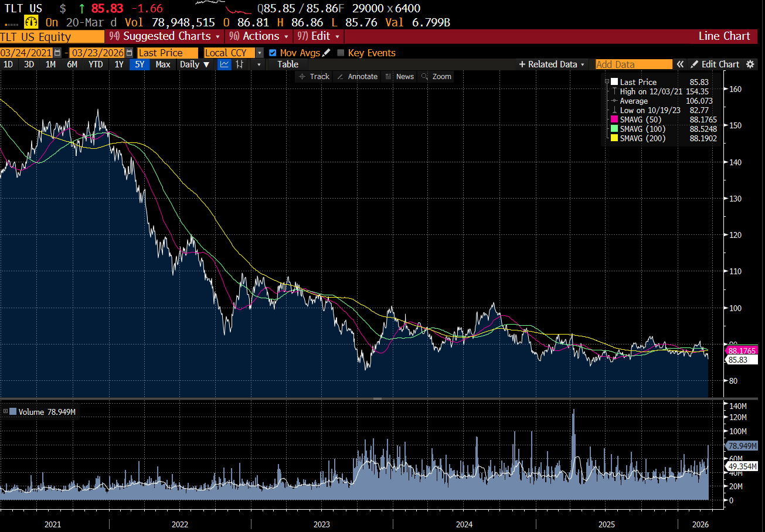Click the pink SMAVG (50) color swatch
765x532 pixels.
614,120
